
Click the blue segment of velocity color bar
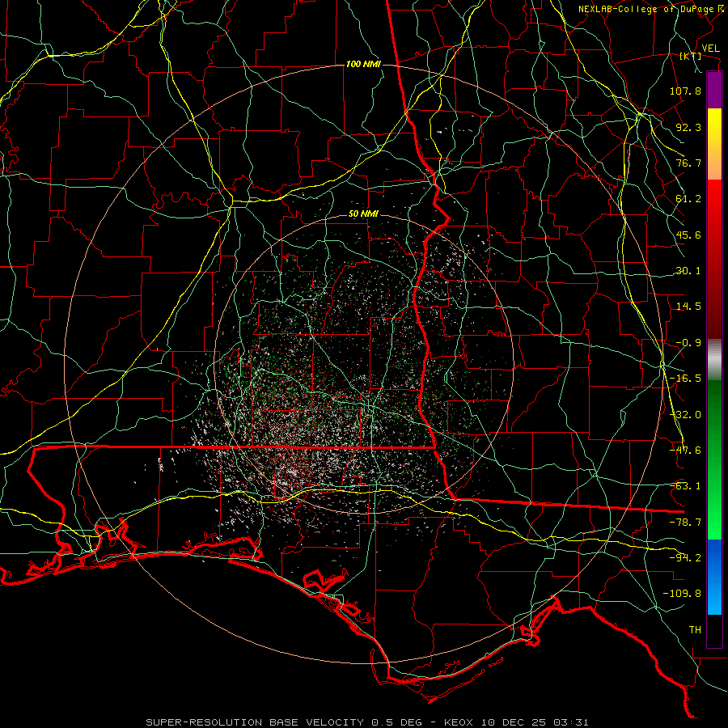[x=714, y=577]
